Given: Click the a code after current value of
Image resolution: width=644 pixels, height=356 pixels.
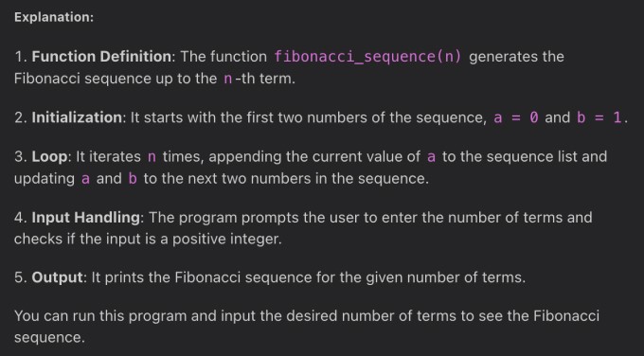Looking at the screenshot, I should (x=431, y=157).
